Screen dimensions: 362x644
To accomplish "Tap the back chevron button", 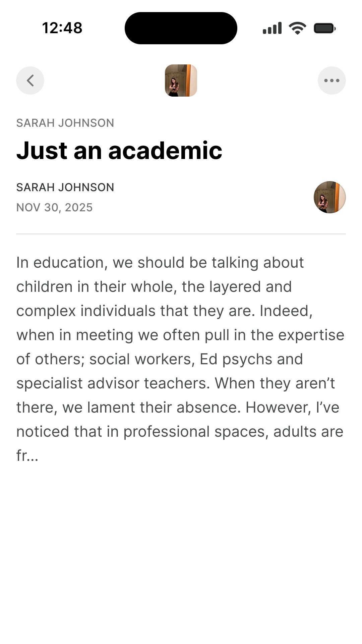I will click(30, 80).
